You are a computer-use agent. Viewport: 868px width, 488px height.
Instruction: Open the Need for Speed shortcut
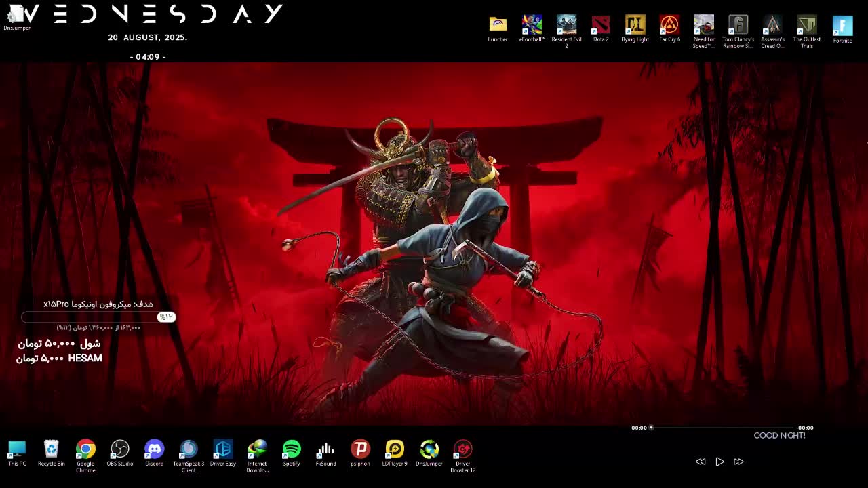click(x=704, y=31)
